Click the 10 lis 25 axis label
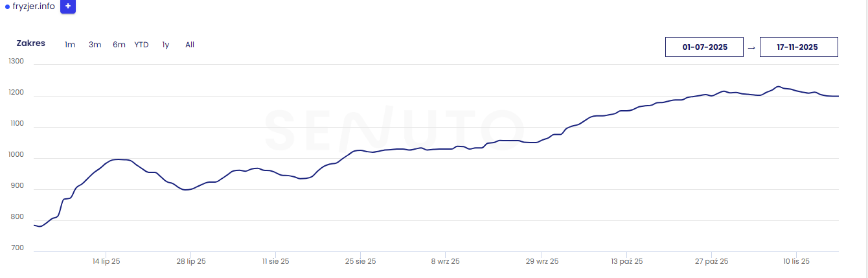868x278 pixels. pos(796,262)
